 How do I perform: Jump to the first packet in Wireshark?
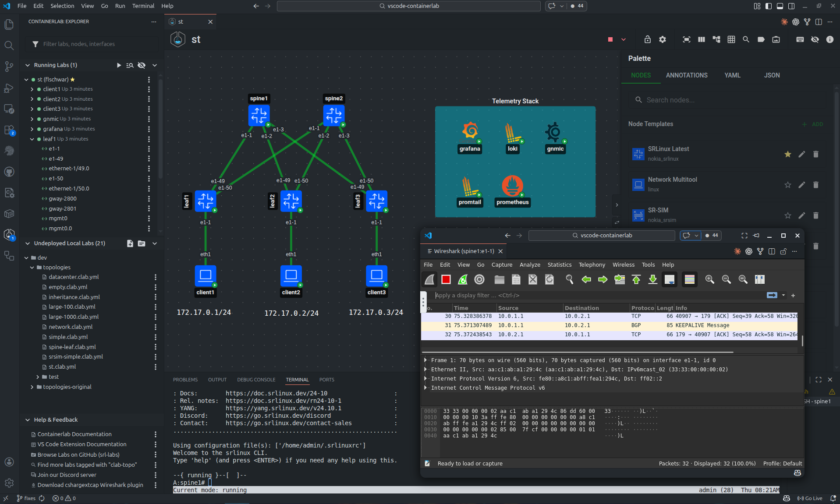[636, 279]
